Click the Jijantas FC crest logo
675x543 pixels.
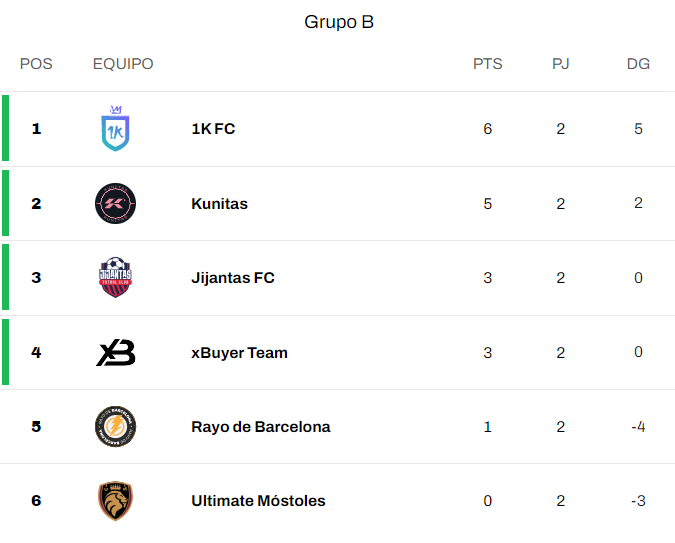coord(115,278)
